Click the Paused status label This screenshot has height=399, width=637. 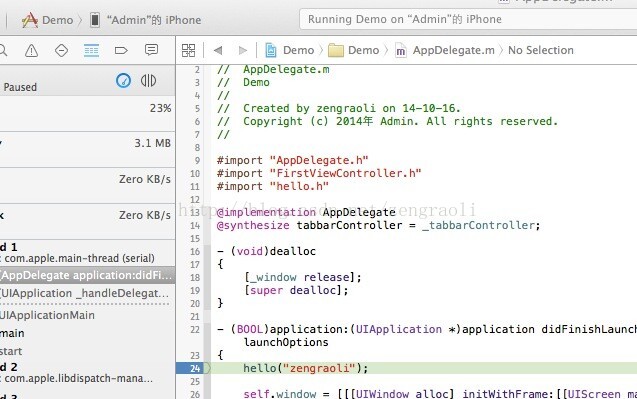[20, 87]
